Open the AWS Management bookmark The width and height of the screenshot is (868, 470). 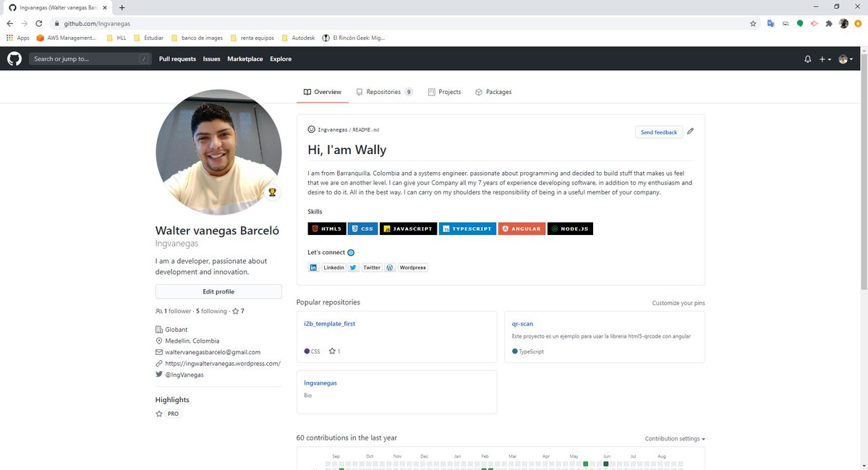(67, 38)
